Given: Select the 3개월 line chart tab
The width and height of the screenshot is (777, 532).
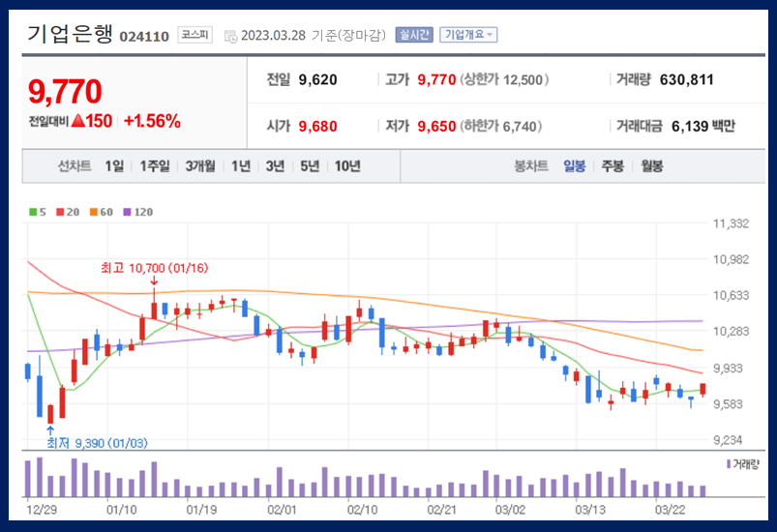Looking at the screenshot, I should [x=200, y=166].
